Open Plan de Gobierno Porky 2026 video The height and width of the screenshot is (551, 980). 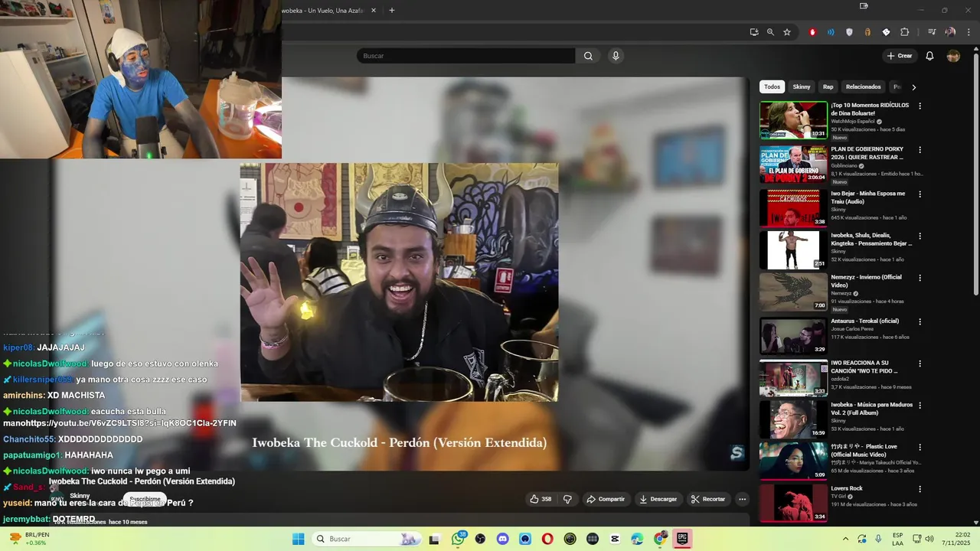[x=793, y=165]
